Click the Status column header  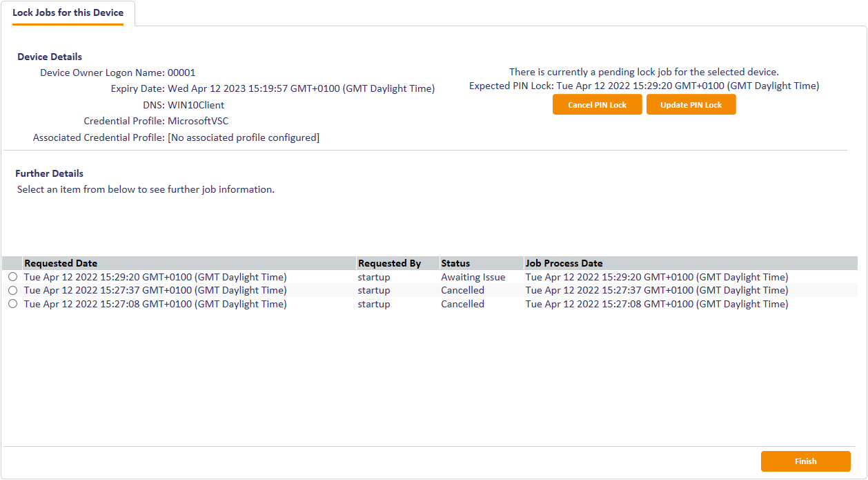[455, 263]
